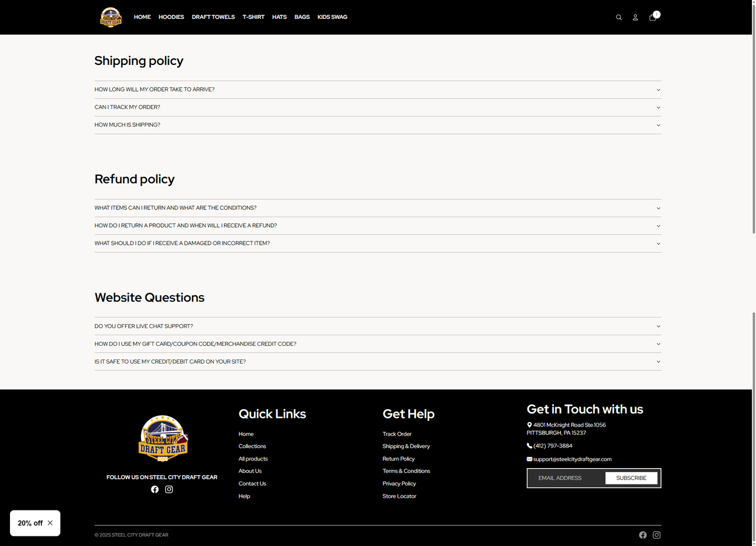Open Instagram icon under Follow Us
Viewport: 756px width, 546px height.
[169, 489]
